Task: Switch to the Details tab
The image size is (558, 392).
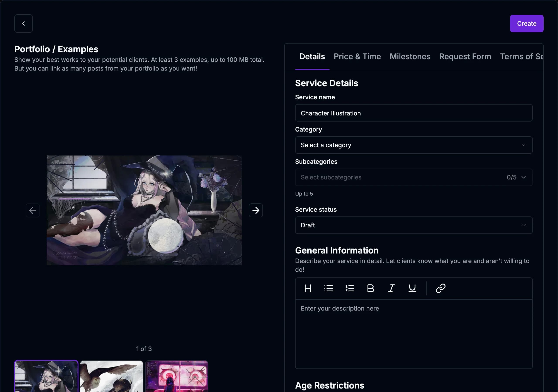Action: tap(312, 57)
